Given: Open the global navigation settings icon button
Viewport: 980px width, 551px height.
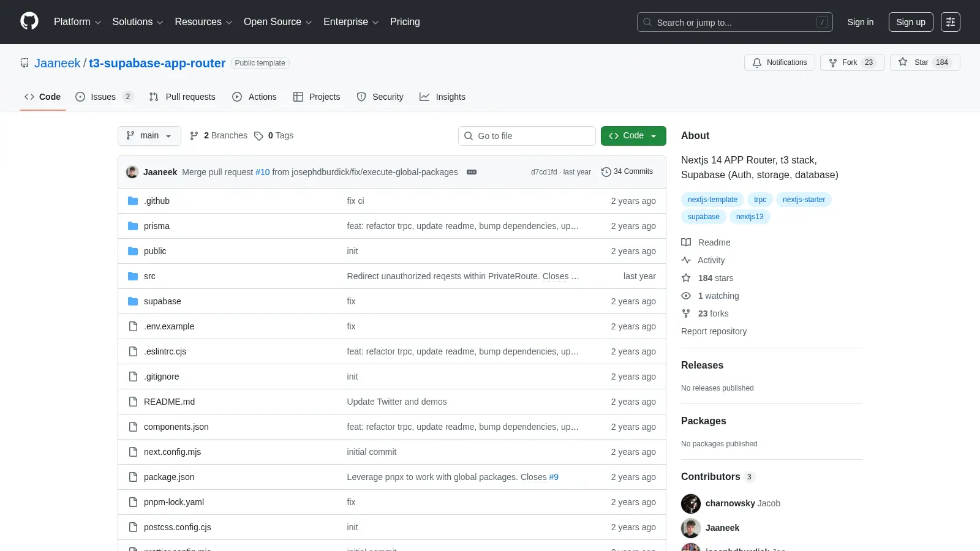Looking at the screenshot, I should [x=951, y=22].
